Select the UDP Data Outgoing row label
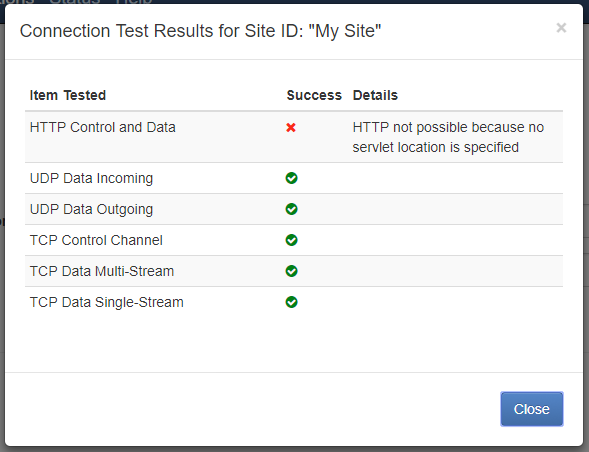Viewport: 589px width, 452px height. click(91, 209)
